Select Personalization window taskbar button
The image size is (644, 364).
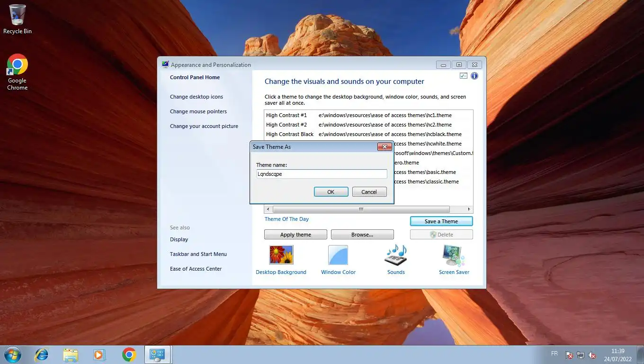(158, 355)
